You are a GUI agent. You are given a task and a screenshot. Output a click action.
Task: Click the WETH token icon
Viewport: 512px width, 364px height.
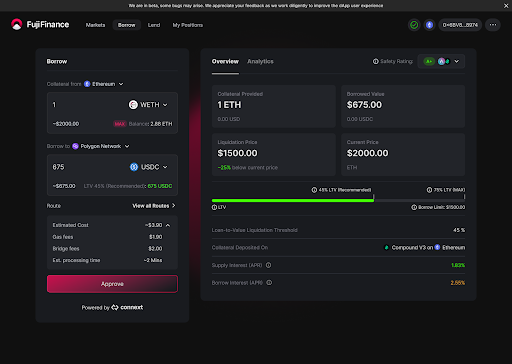tap(133, 105)
